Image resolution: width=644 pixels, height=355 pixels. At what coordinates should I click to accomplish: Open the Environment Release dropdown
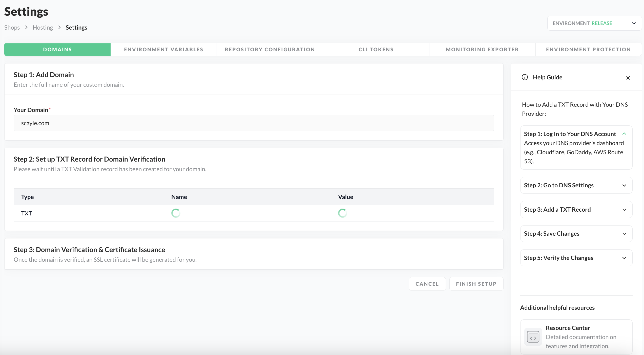(594, 23)
